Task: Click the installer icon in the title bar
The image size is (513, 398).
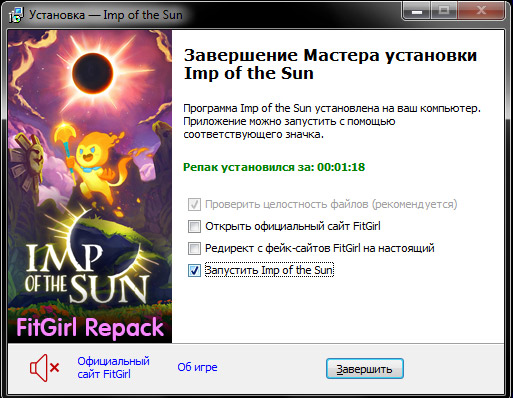Action: [16, 15]
